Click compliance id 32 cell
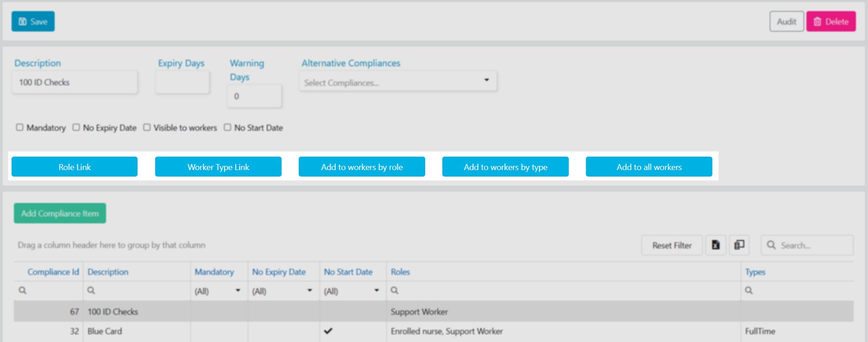Image resolution: width=868 pixels, height=342 pixels. 49,331
